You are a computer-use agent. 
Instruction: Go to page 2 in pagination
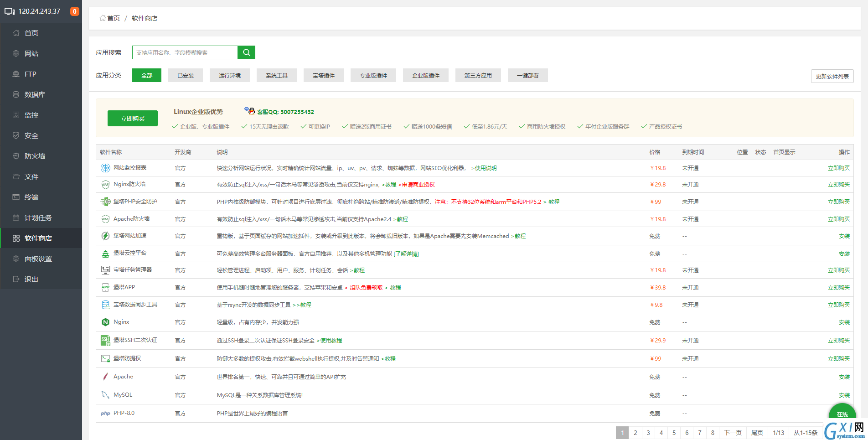coord(635,433)
